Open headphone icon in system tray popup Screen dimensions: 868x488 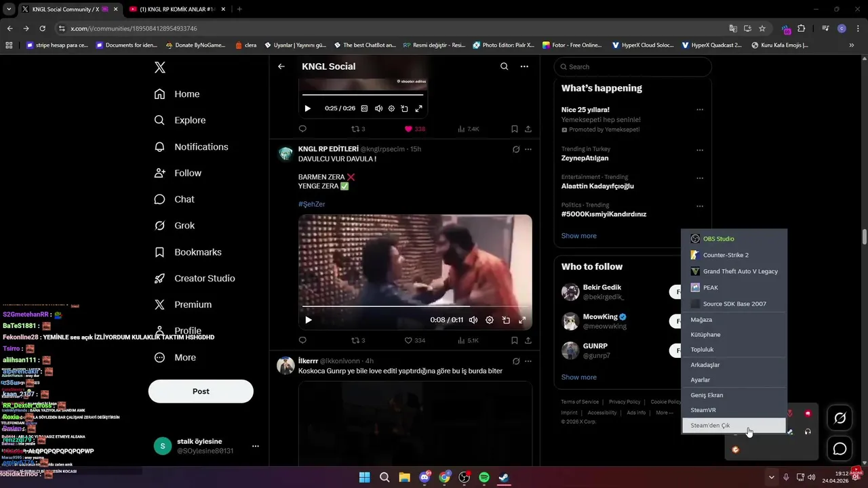click(808, 432)
